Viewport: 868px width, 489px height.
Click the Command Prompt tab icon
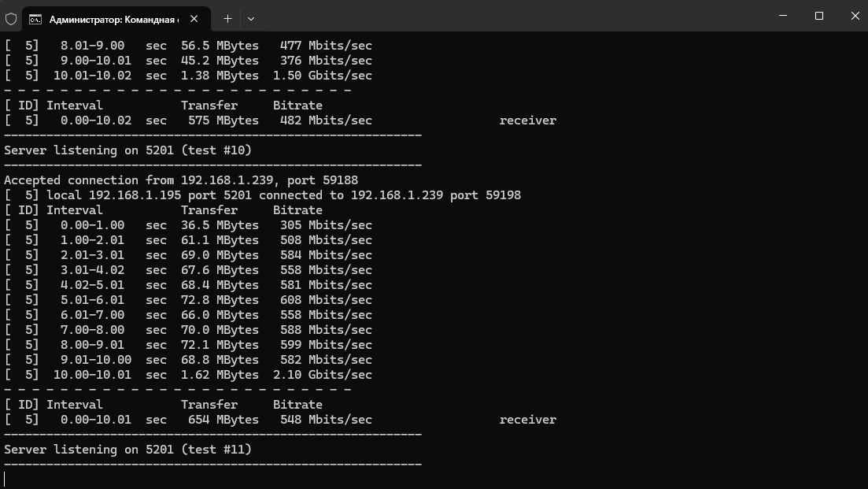pos(35,18)
